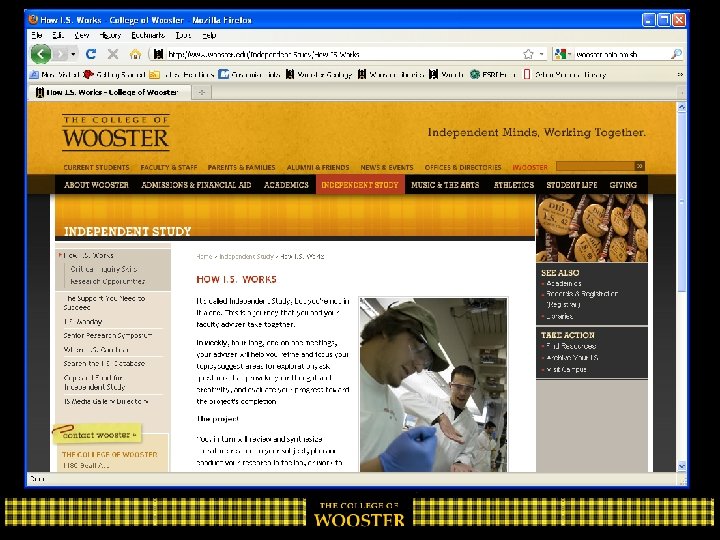Viewport: 720px width, 540px height.
Task: Open the File menu
Action: 37,35
